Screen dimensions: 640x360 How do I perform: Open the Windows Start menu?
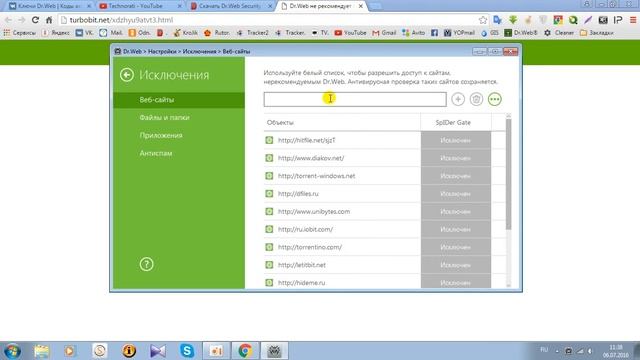tap(12, 351)
